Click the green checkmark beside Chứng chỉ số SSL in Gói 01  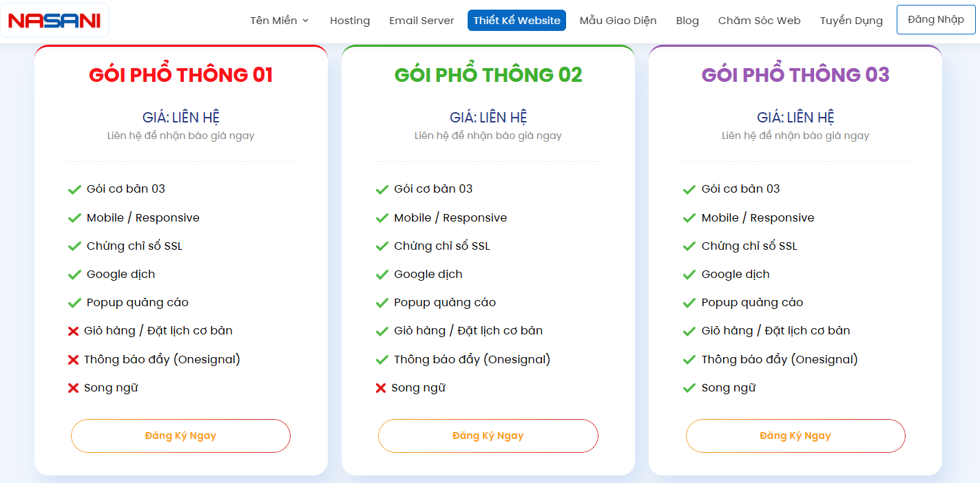point(74,245)
